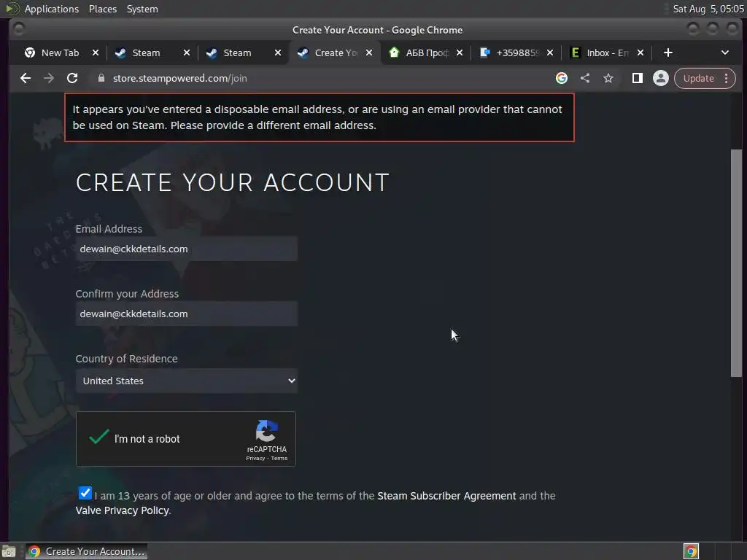Click the address bar URL
Viewport: 747px width, 560px height.
pos(180,78)
